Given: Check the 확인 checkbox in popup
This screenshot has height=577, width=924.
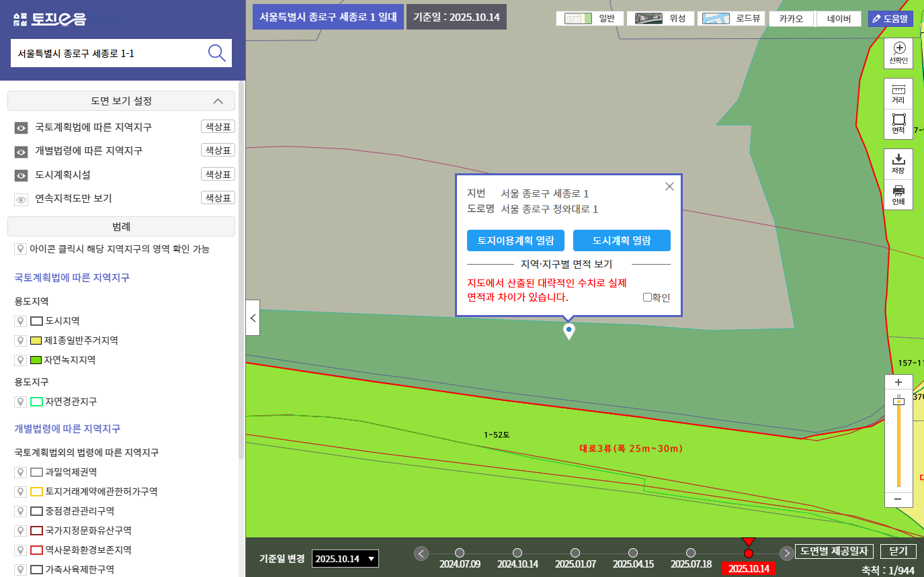Looking at the screenshot, I should click(x=647, y=297).
